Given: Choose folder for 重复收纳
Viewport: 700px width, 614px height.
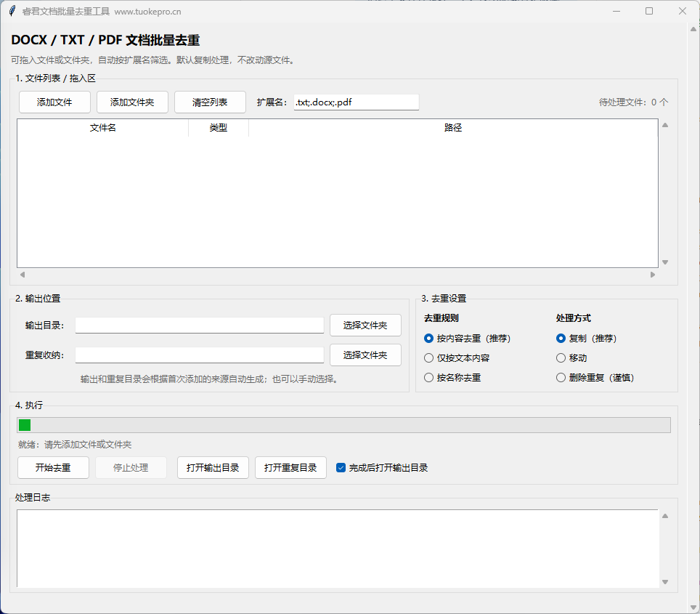Looking at the screenshot, I should [365, 355].
